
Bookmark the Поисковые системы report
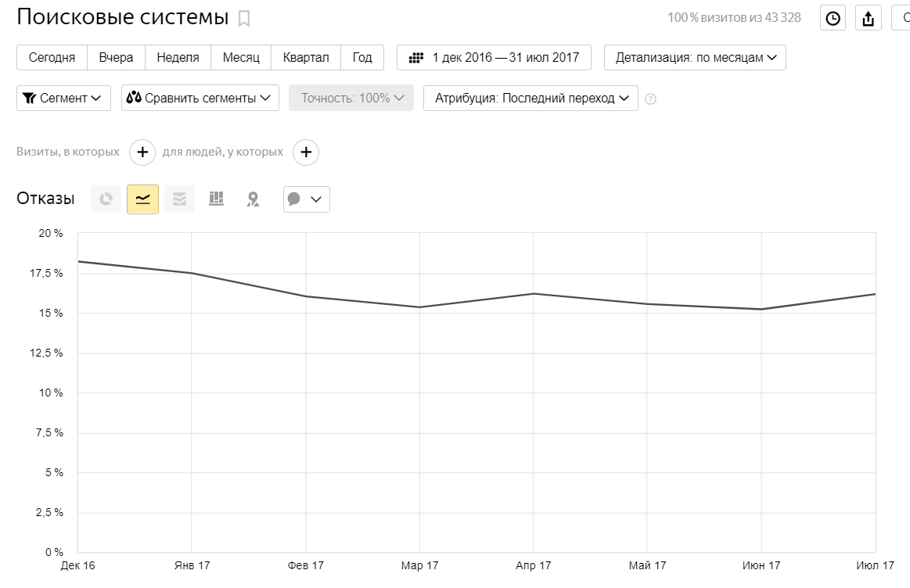point(244,19)
